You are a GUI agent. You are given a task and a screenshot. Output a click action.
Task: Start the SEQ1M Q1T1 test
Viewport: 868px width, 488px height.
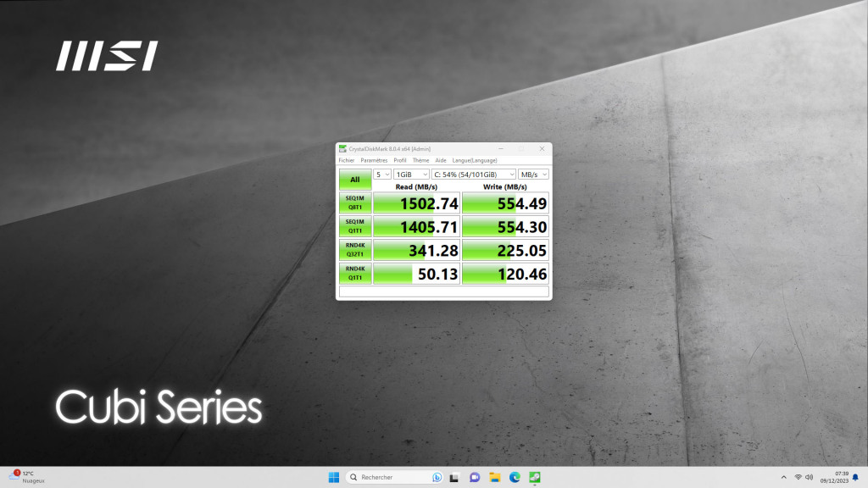point(355,226)
